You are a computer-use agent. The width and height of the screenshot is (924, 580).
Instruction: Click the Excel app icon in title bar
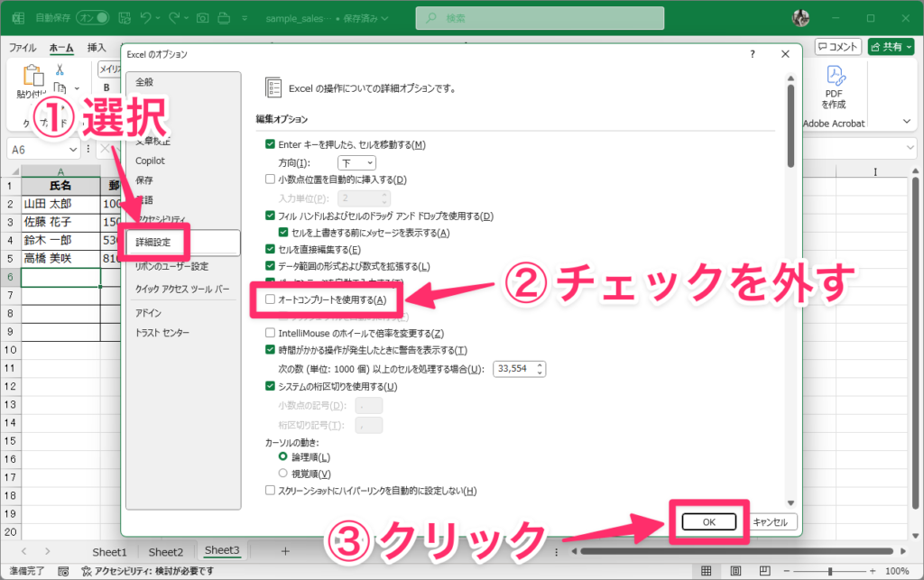tap(17, 18)
